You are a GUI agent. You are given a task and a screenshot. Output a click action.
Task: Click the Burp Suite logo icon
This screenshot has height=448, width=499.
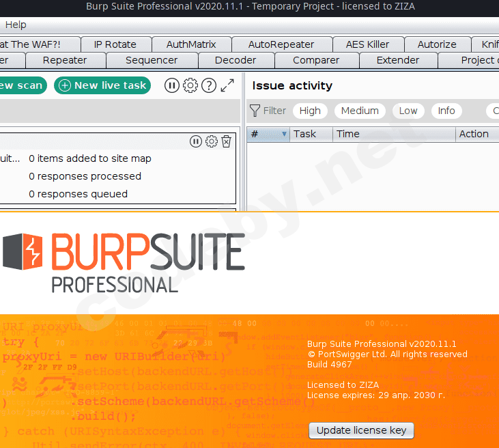[23, 251]
